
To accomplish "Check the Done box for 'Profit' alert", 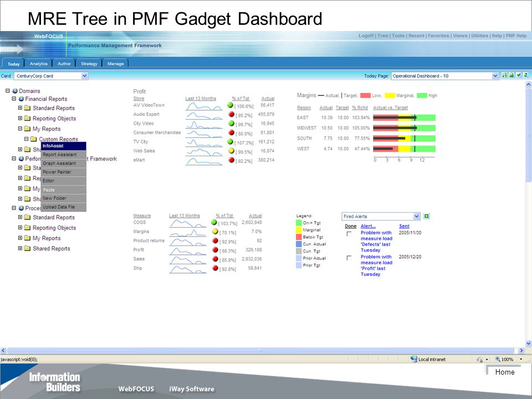I will (349, 258).
